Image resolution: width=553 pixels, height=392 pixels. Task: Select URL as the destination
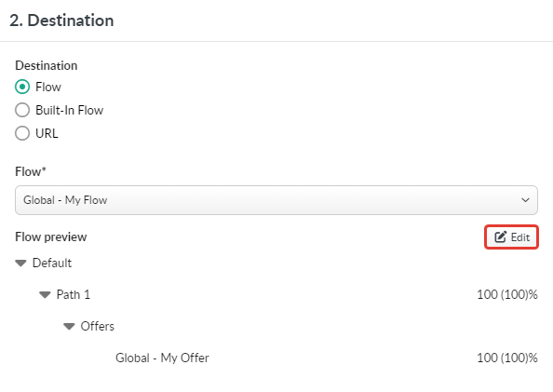(x=22, y=133)
